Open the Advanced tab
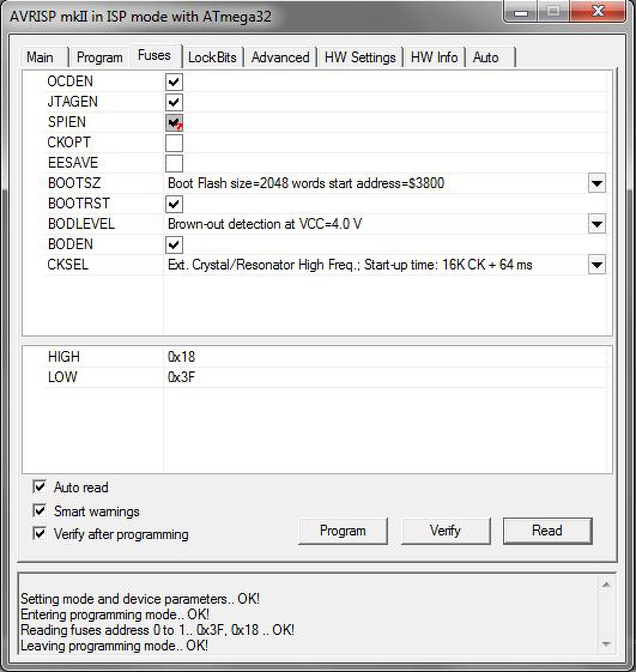Viewport: 636px width, 672px height. pos(280,57)
